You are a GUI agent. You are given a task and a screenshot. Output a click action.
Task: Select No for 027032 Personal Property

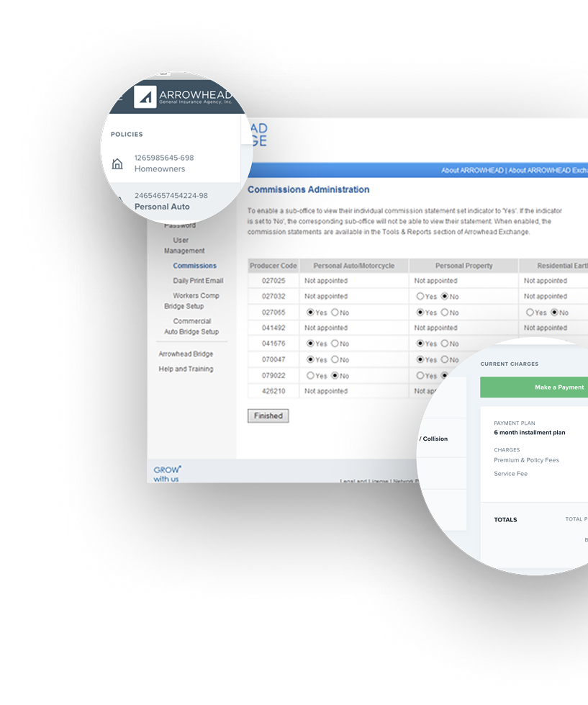[445, 296]
